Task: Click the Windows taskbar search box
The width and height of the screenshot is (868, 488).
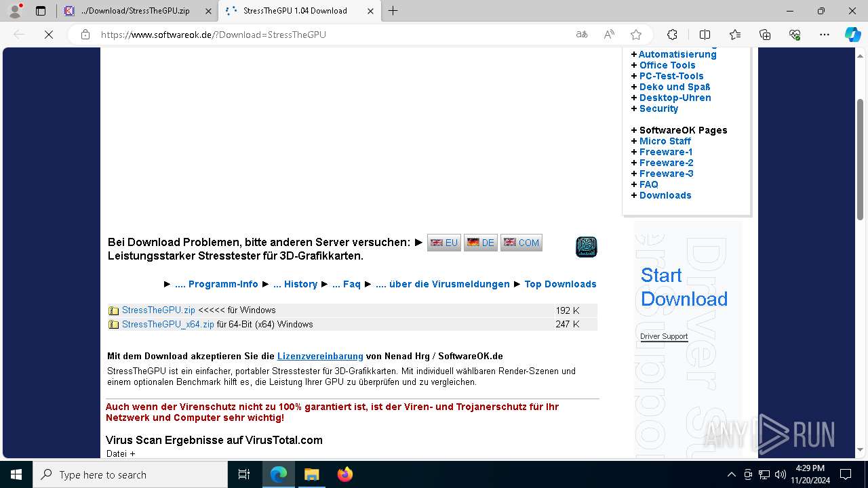Action: point(130,474)
